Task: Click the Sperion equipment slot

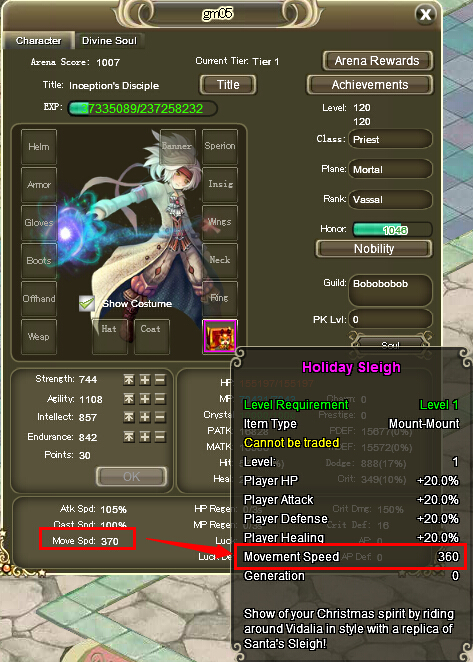Action: click(x=220, y=147)
